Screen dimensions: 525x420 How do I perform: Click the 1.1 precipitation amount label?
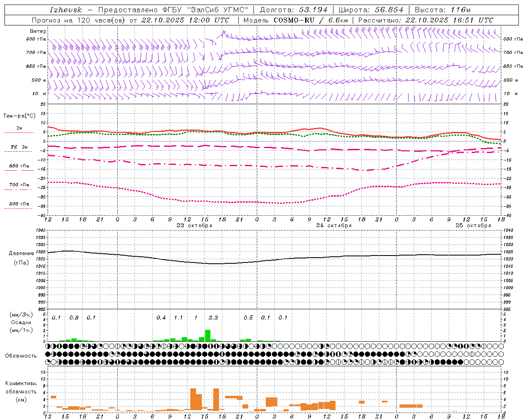click(178, 317)
